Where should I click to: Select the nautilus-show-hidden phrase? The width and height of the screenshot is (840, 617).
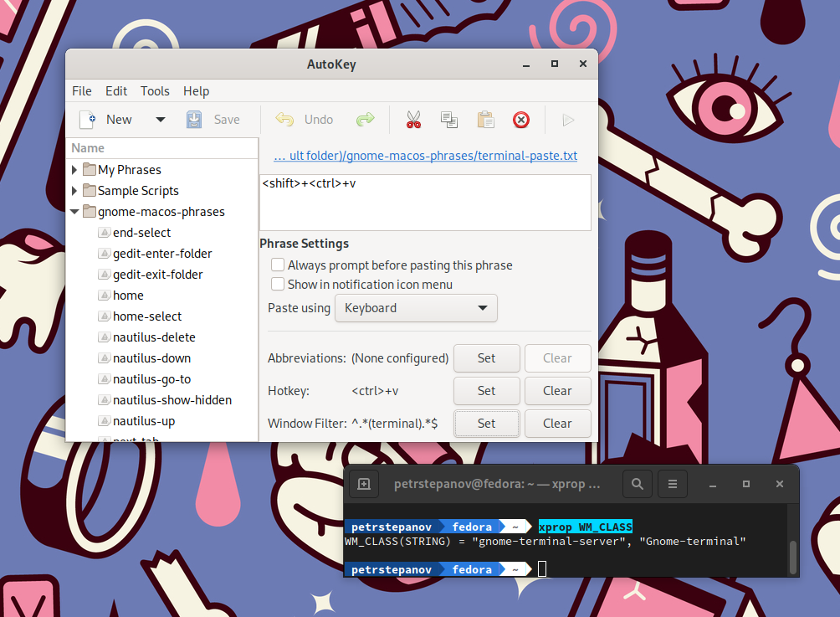click(172, 400)
